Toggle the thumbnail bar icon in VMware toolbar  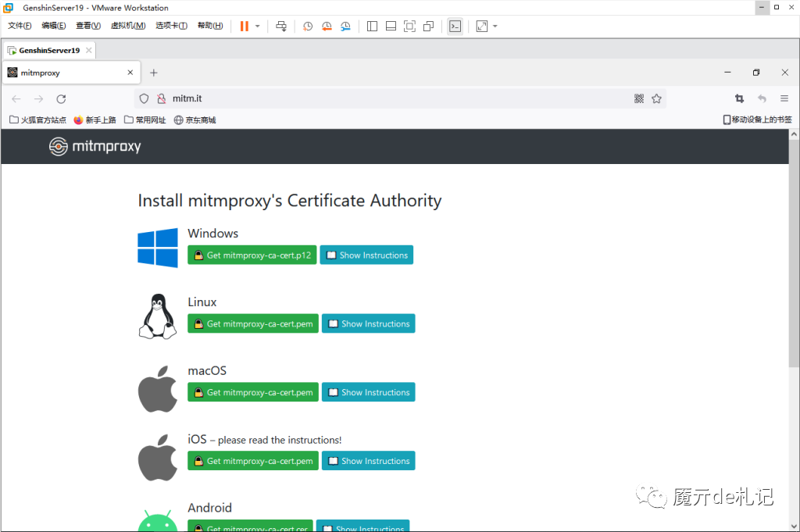point(391,26)
